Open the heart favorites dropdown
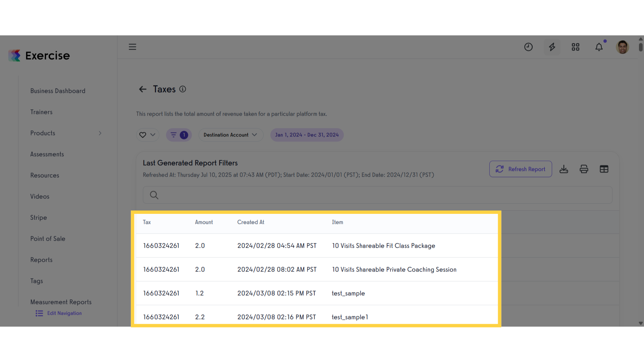Image resolution: width=644 pixels, height=362 pixels. (148, 135)
